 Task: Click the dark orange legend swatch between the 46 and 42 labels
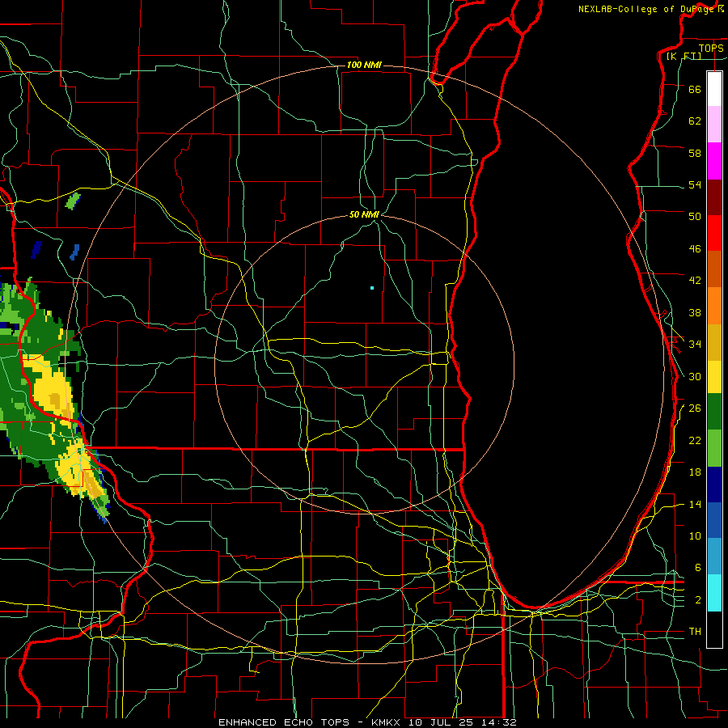click(x=714, y=269)
